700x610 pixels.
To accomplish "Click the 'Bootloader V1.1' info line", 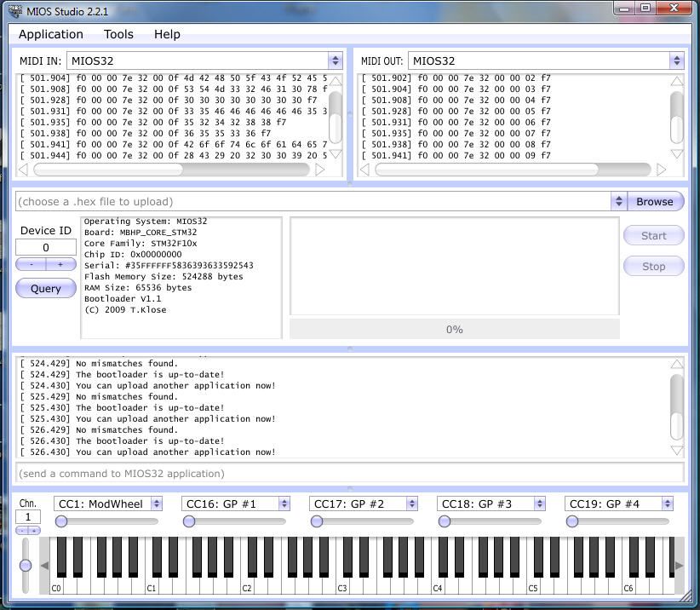I will (x=123, y=299).
